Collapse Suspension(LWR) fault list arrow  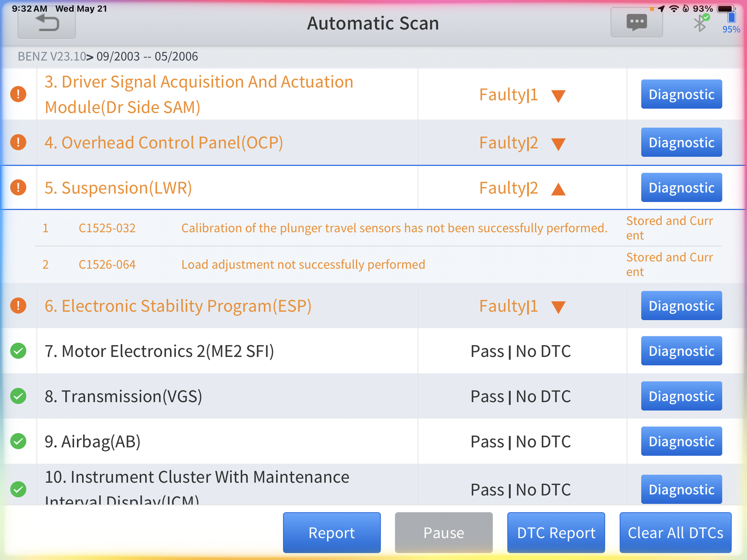558,189
